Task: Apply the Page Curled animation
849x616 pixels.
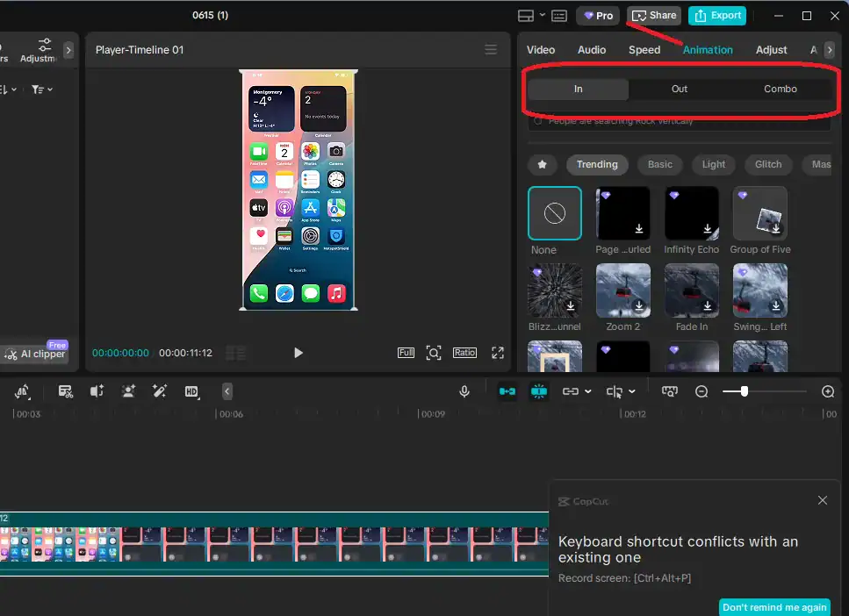Action: click(622, 213)
